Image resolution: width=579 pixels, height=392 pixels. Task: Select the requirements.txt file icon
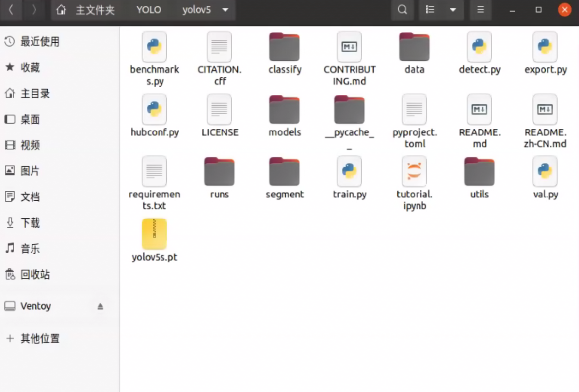pos(155,171)
